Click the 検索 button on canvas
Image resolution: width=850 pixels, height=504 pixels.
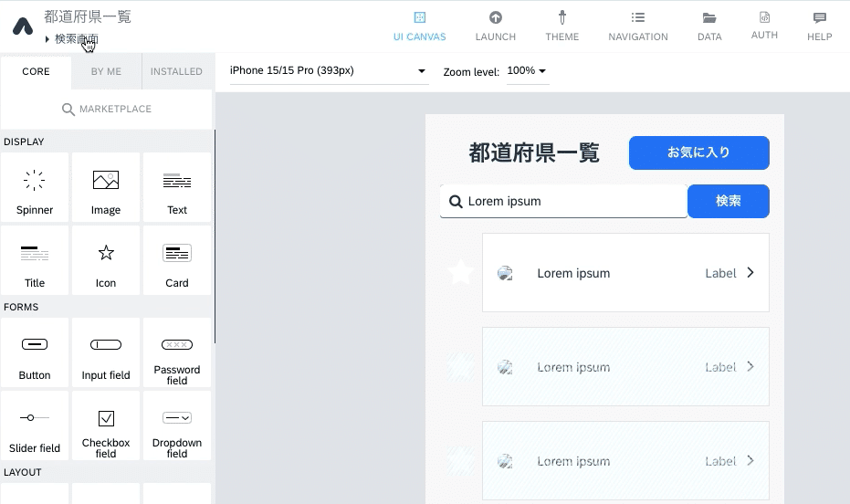pos(728,201)
